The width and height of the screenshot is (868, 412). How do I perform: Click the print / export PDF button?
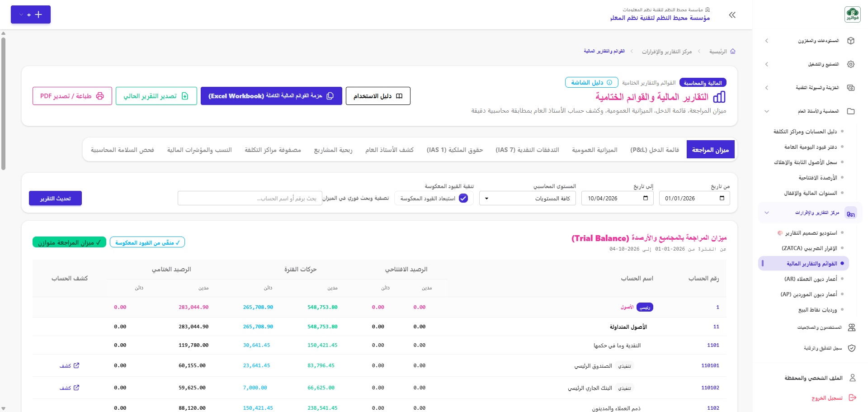tap(72, 96)
